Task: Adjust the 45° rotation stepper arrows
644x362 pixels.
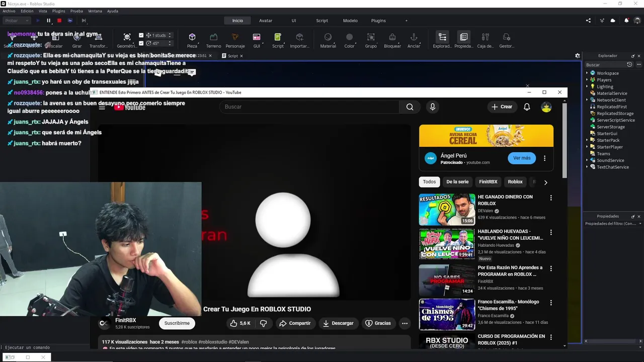Action: point(170,43)
